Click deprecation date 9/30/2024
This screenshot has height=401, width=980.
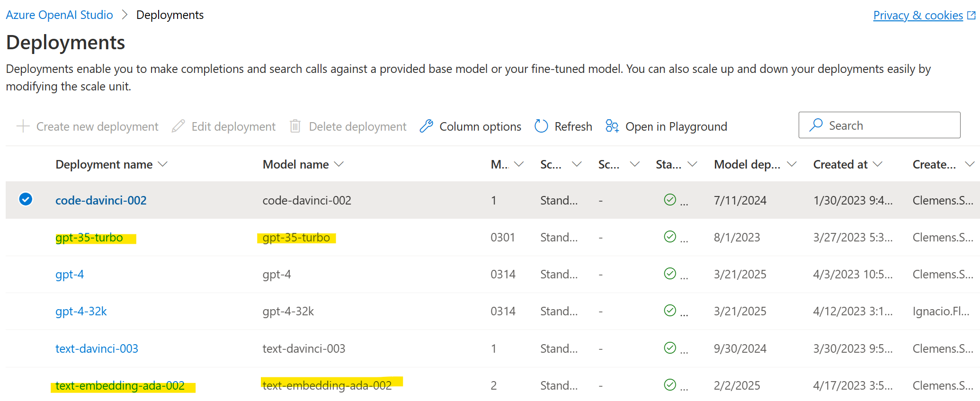click(x=740, y=348)
